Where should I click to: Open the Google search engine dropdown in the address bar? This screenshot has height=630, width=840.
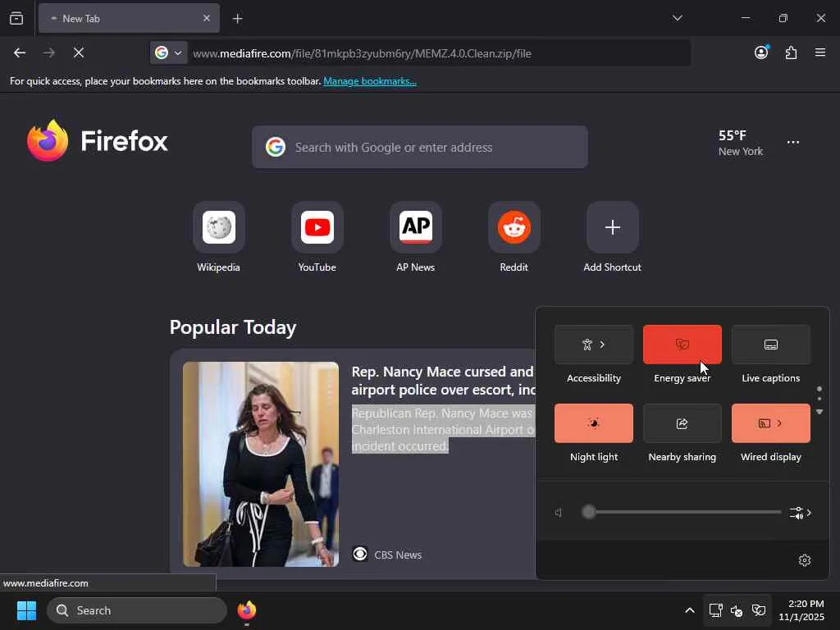169,52
